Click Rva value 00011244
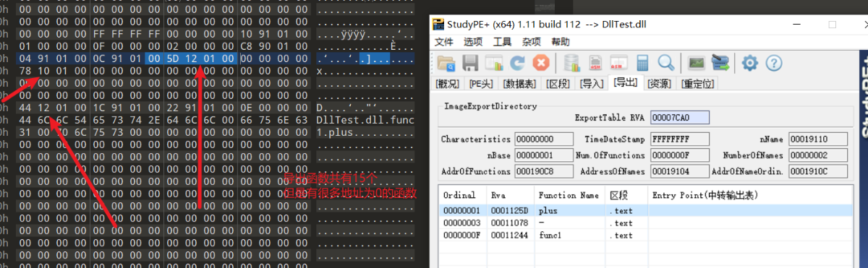868x268 pixels. tap(509, 235)
